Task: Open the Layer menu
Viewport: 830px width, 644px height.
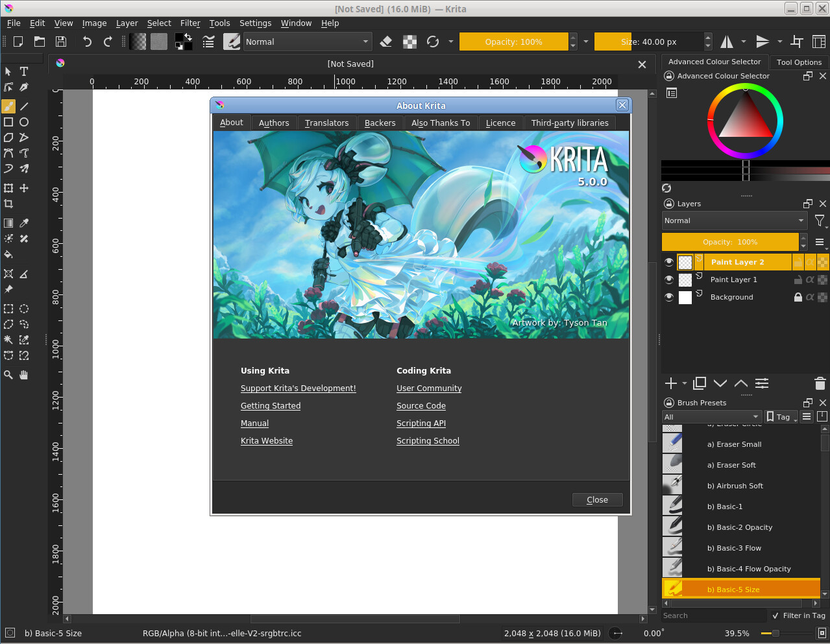Action: coord(127,23)
